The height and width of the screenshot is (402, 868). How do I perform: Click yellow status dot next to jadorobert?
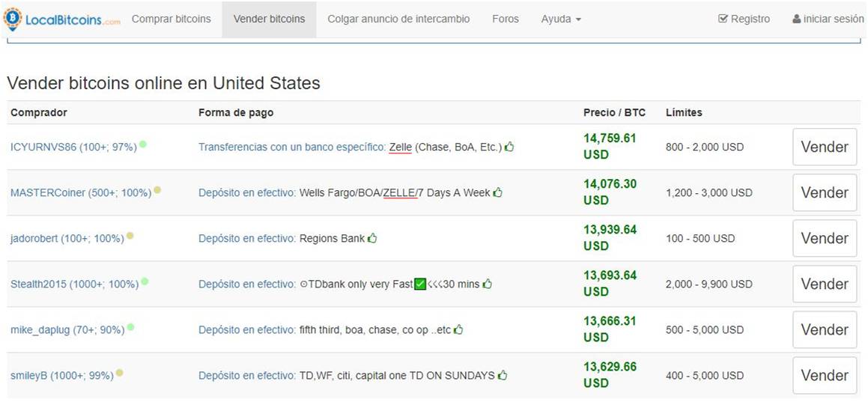click(x=130, y=236)
